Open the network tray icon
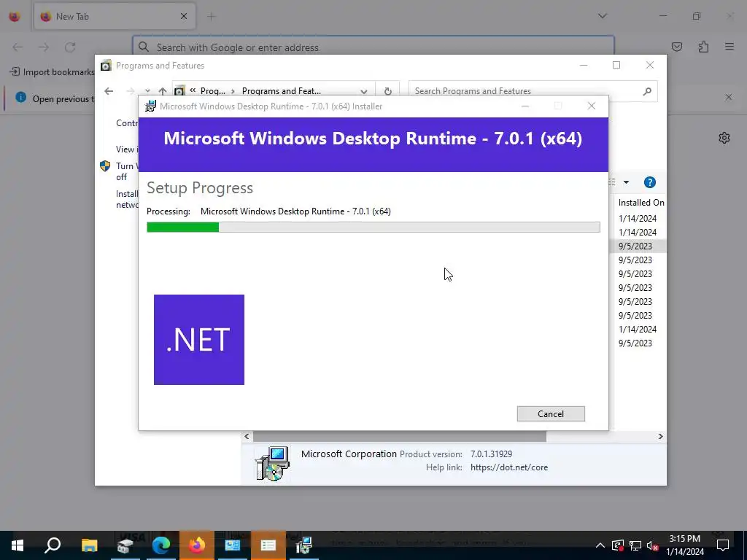Viewport: 747px width, 560px height. pyautogui.click(x=635, y=545)
